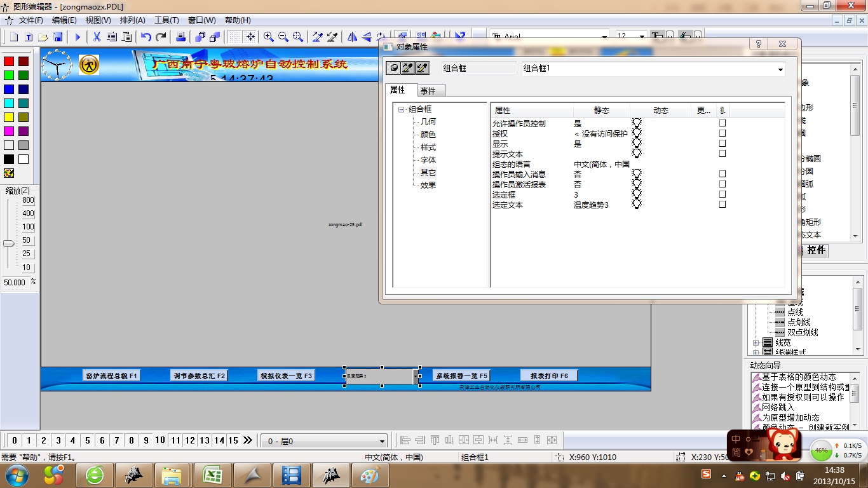Click the horizontal mirror toolbar icon
This screenshot has width=868, height=488.
coord(352,37)
